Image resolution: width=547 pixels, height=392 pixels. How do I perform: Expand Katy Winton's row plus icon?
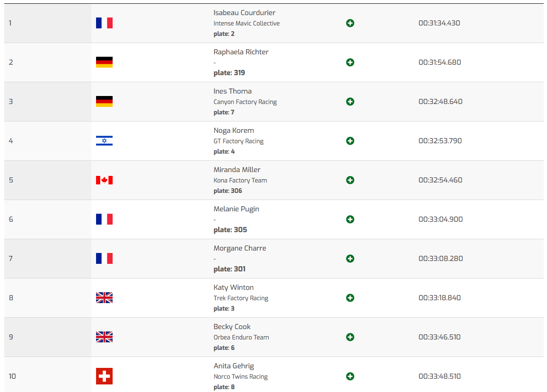350,298
